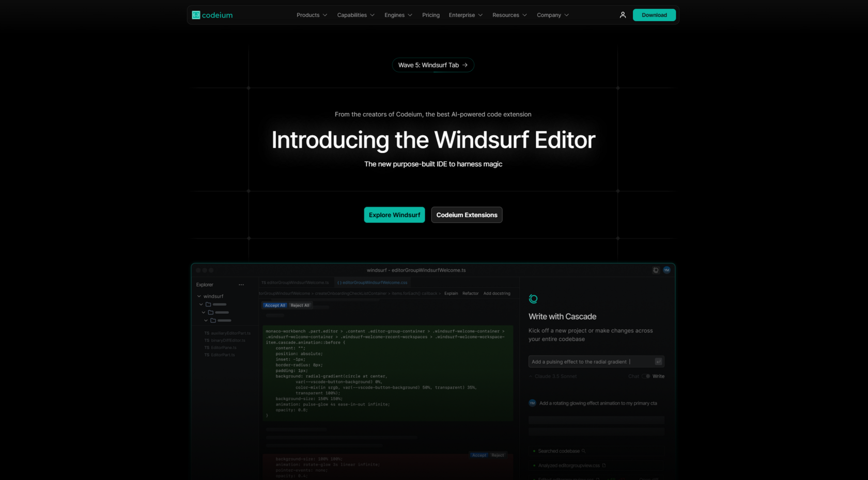Click the YM avatar in editor title bar
868x480 pixels.
pos(667,270)
